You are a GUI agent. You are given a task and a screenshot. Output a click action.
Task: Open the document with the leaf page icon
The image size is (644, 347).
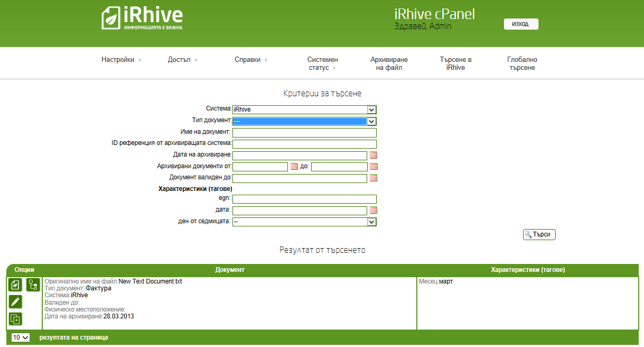click(x=15, y=285)
